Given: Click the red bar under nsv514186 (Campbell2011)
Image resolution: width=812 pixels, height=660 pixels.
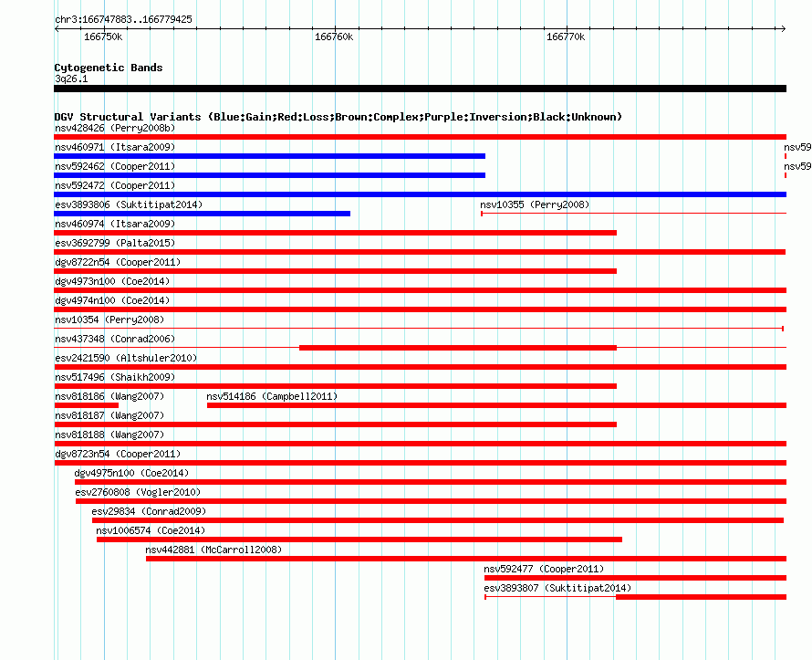Looking at the screenshot, I should click(x=496, y=405).
